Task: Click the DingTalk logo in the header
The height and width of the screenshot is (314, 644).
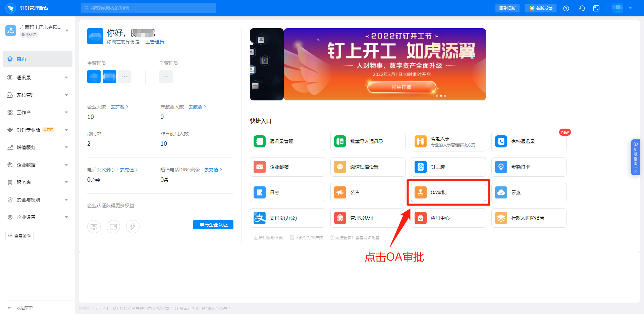Action: pos(11,8)
